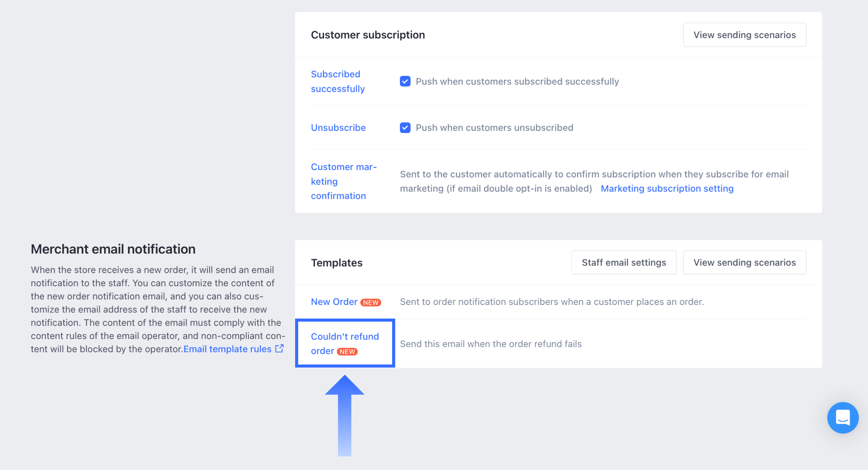Click the Templates section heading
Image resolution: width=868 pixels, height=470 pixels.
[x=337, y=263]
